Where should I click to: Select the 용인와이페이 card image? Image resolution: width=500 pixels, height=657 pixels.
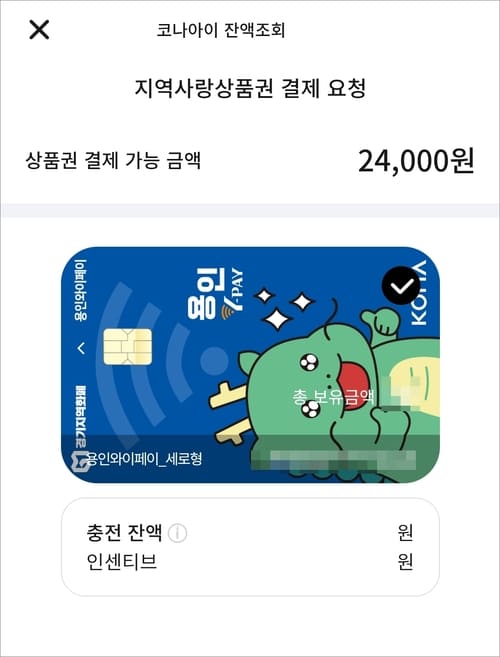click(251, 365)
